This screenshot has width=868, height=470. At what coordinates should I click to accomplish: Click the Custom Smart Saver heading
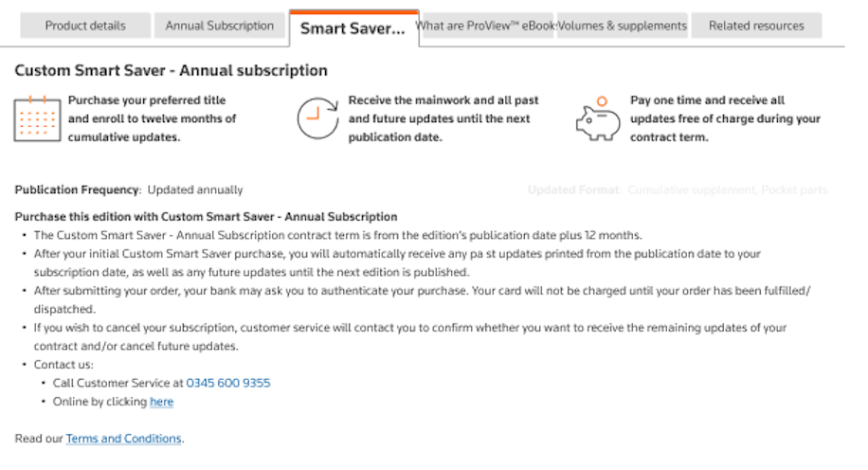point(172,70)
